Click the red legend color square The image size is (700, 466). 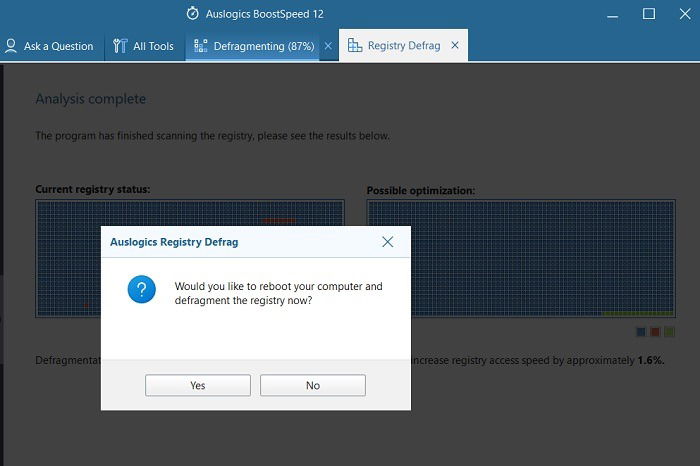655,332
